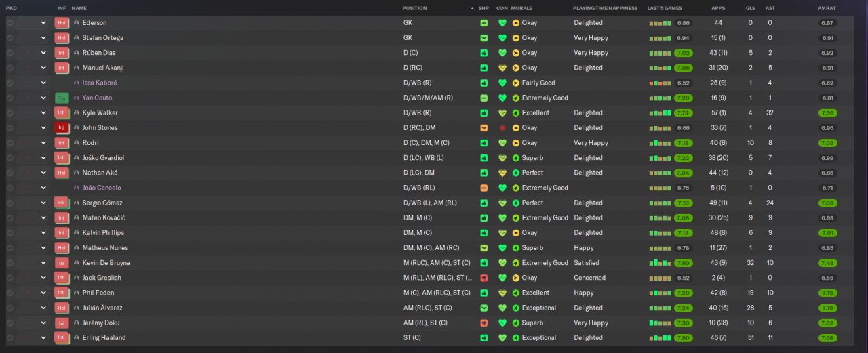Toggle the picked circle for Manuel Akanji
The width and height of the screenshot is (868, 353).
[x=9, y=68]
